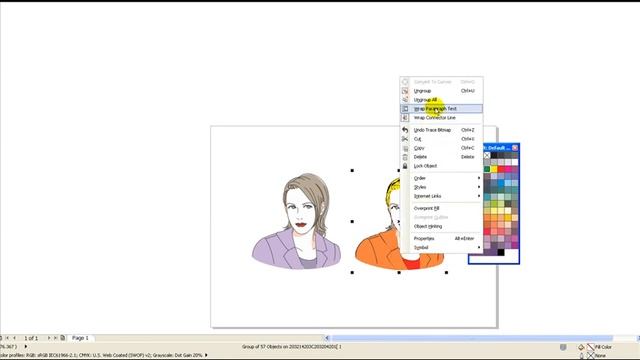This screenshot has height=360, width=640.
Task: Toggle Overprint Fill option
Action: [x=442, y=208]
